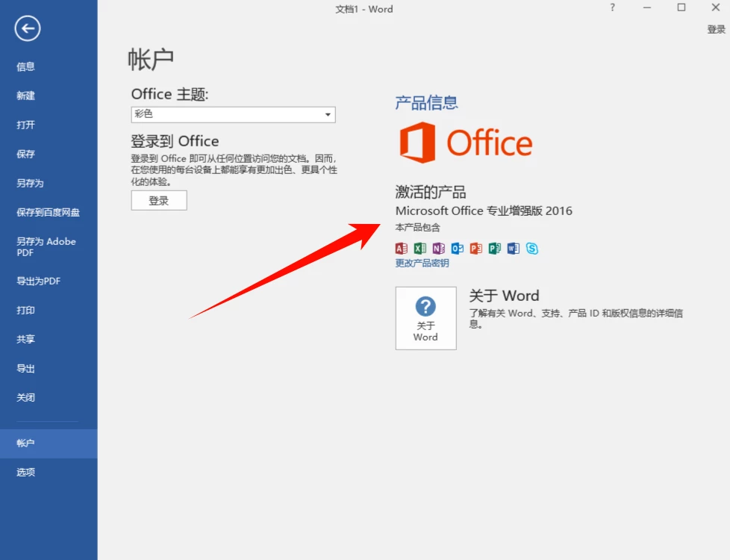Choose 保存到百度网盘
The width and height of the screenshot is (730, 560).
(49, 213)
